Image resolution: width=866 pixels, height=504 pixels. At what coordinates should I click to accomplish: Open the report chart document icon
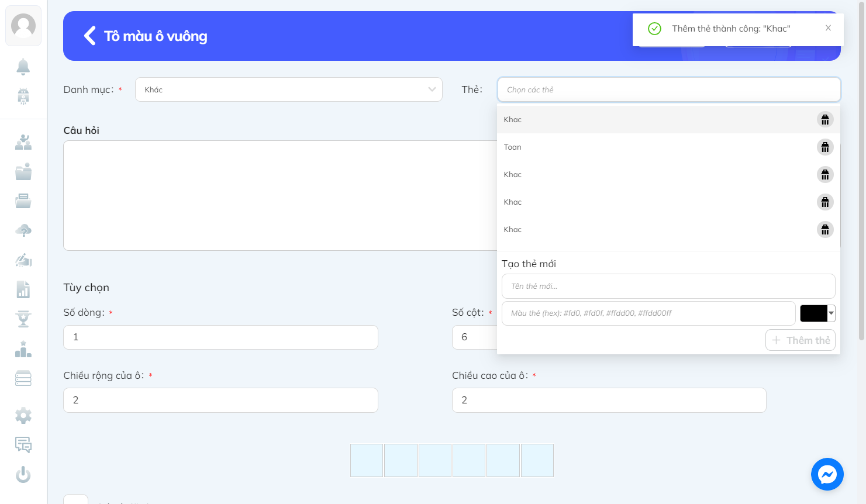coord(23,289)
